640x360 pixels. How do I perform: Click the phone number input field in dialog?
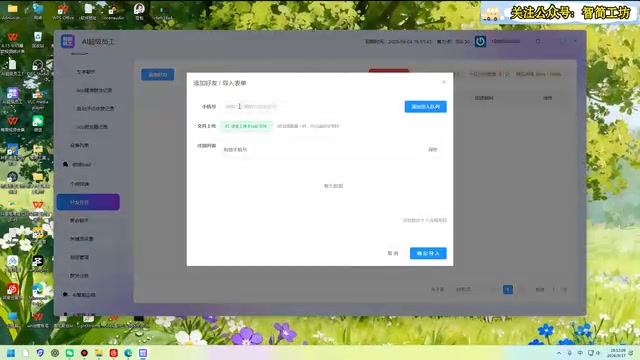(311, 107)
